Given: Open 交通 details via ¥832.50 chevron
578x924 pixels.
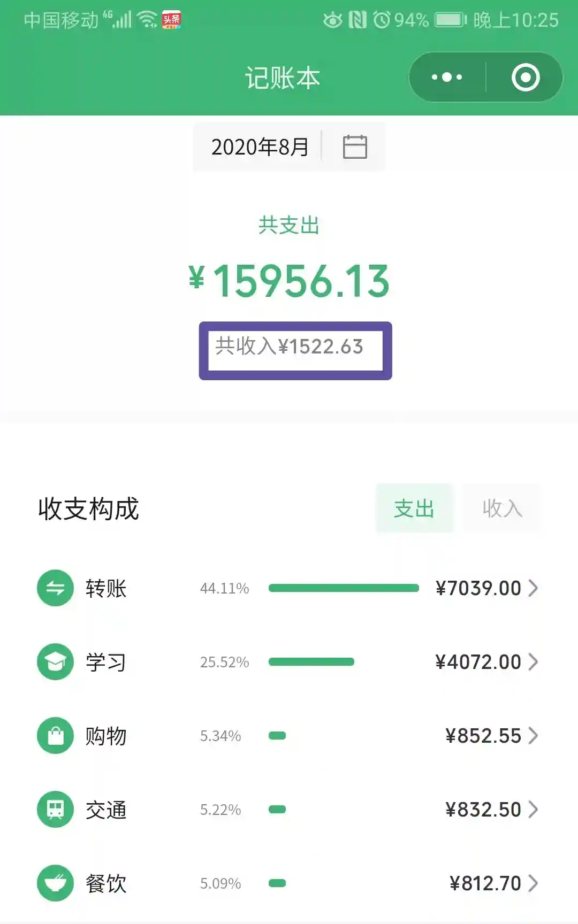Looking at the screenshot, I should [x=533, y=810].
